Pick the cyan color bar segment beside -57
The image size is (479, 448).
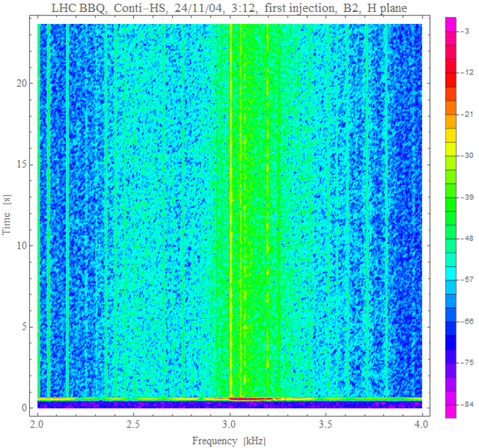[451, 274]
